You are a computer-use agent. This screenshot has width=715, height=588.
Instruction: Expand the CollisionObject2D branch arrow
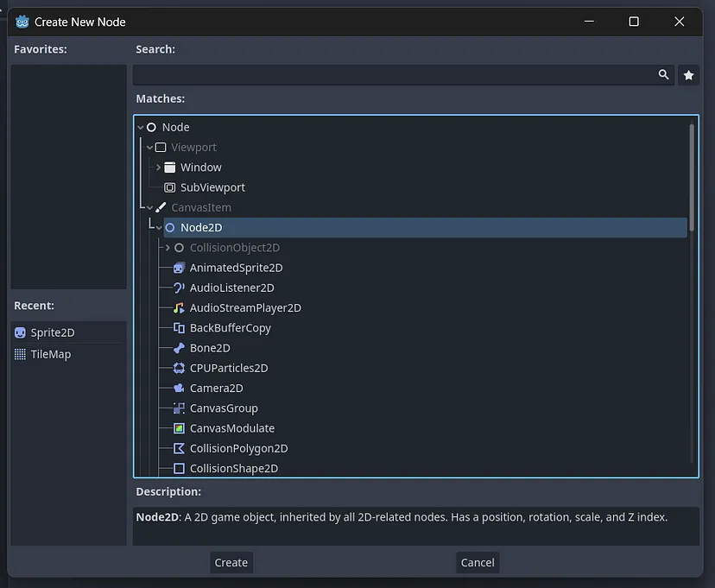coord(168,248)
